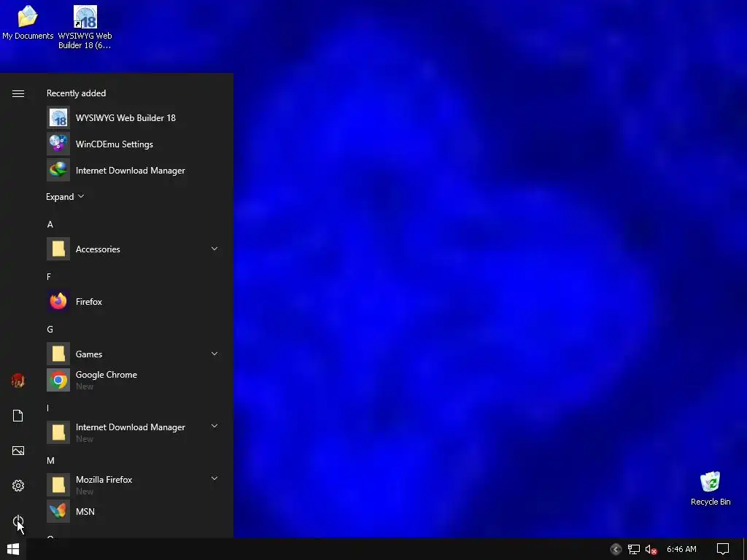Launch Internet Download Manager from Recently added
Screen dimensions: 747x560
click(135, 170)
